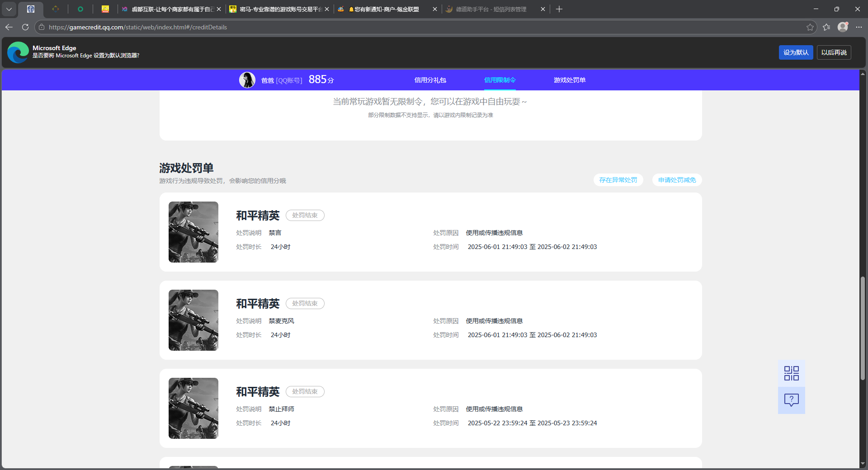Screen dimensions: 868x470
Task: Select the 游戏处罚单 navigation tab
Action: click(x=569, y=80)
